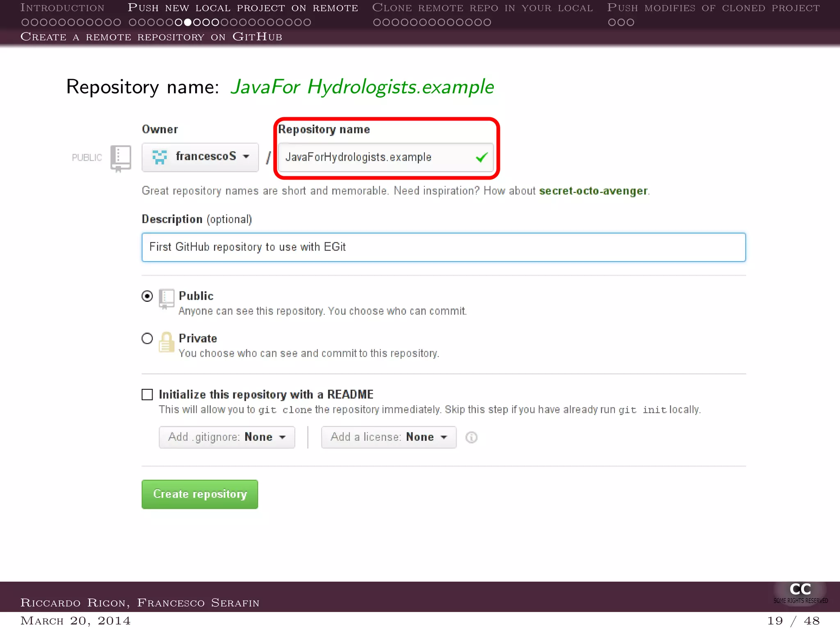Click the francescoS avatar icon
The width and height of the screenshot is (840, 630).
(x=160, y=157)
